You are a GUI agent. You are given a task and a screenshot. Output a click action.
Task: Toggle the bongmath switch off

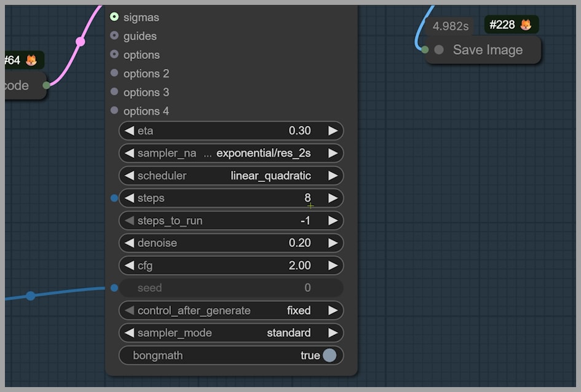pyautogui.click(x=330, y=355)
